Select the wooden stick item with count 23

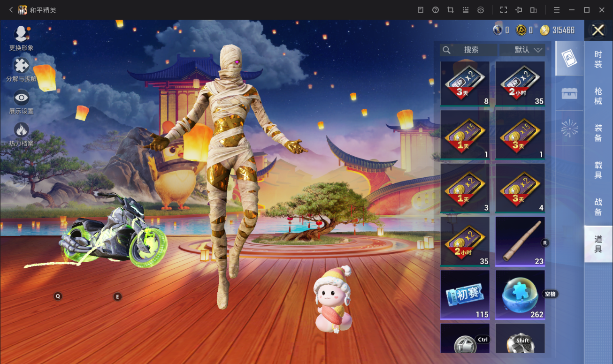tap(520, 242)
